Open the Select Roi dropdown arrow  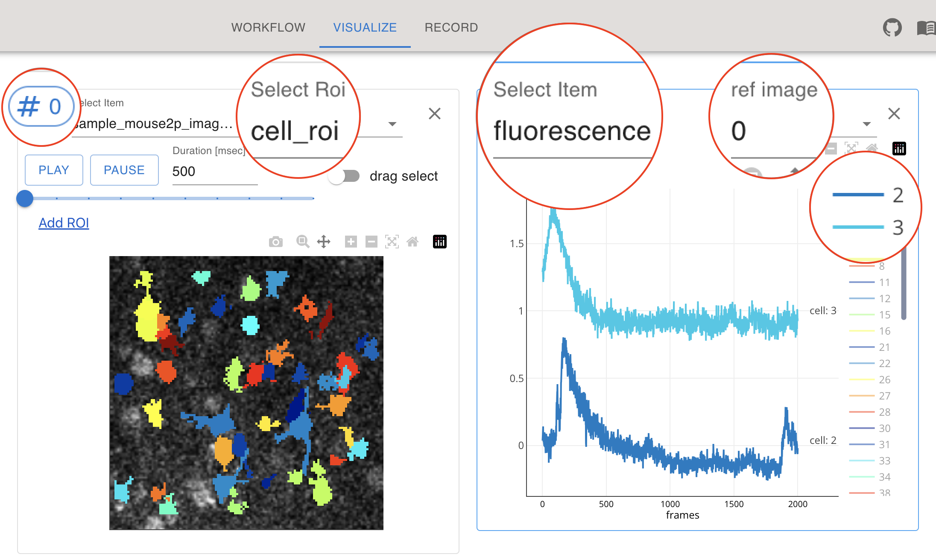tap(392, 124)
